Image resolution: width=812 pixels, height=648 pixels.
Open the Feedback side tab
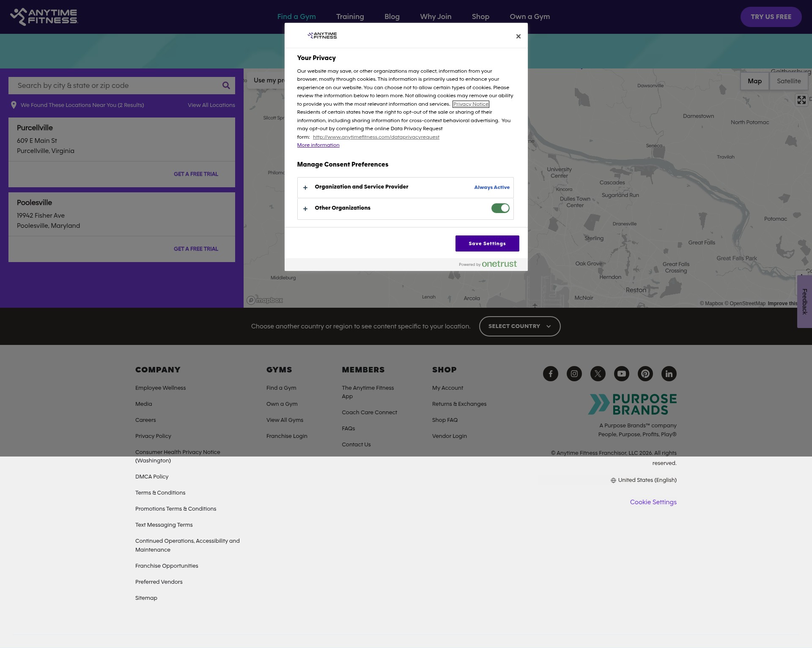(x=805, y=301)
